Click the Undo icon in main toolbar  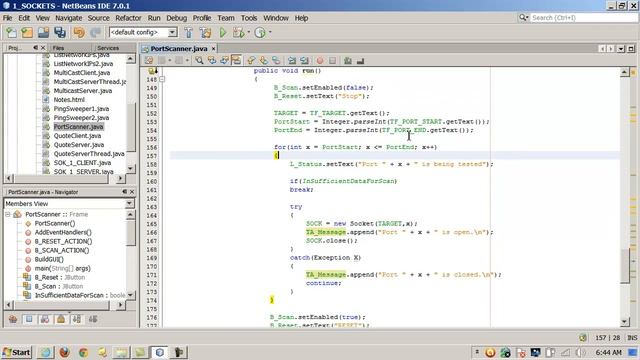point(79,32)
